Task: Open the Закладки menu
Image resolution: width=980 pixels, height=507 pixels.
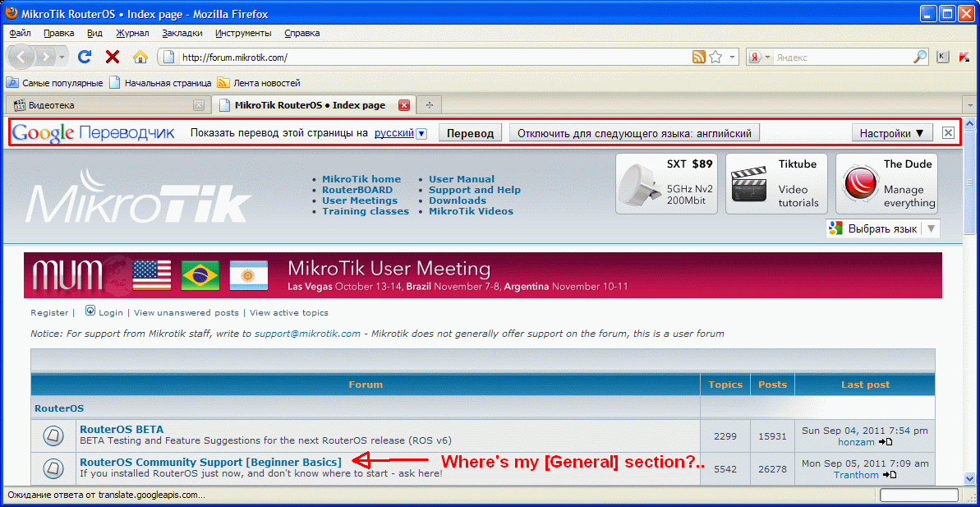Action: point(182,33)
